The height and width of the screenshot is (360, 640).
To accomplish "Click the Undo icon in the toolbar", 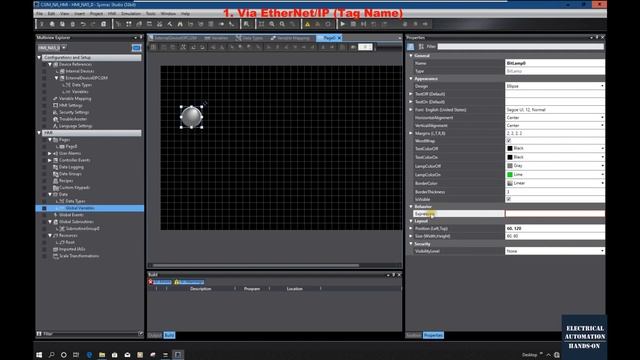I will point(83,24).
